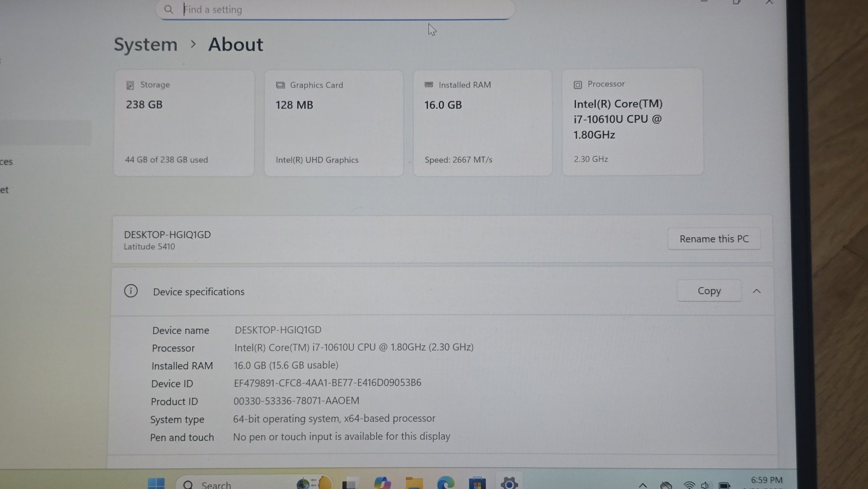Click the Find a setting search field

[335, 10]
